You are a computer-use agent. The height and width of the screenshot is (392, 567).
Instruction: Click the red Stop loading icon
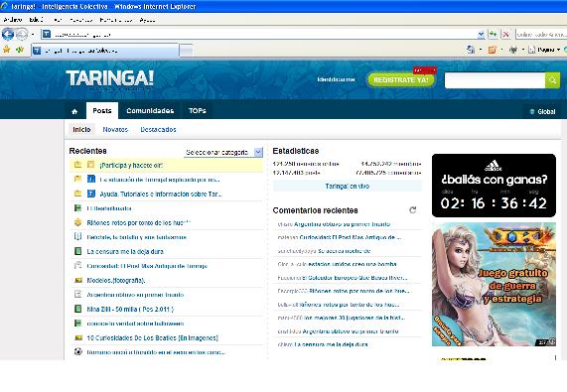point(505,35)
